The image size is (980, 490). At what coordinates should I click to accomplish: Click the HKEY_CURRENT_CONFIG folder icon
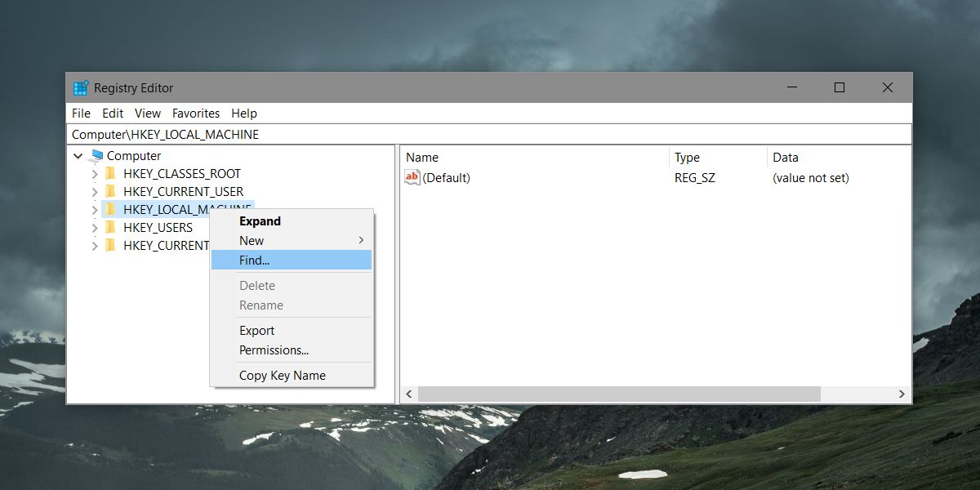(110, 245)
